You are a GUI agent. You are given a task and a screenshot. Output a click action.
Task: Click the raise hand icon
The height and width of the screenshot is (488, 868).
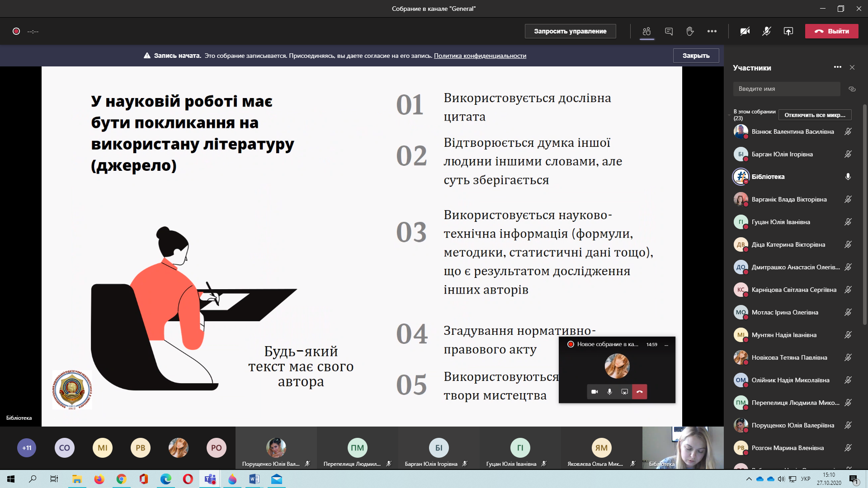coord(690,31)
